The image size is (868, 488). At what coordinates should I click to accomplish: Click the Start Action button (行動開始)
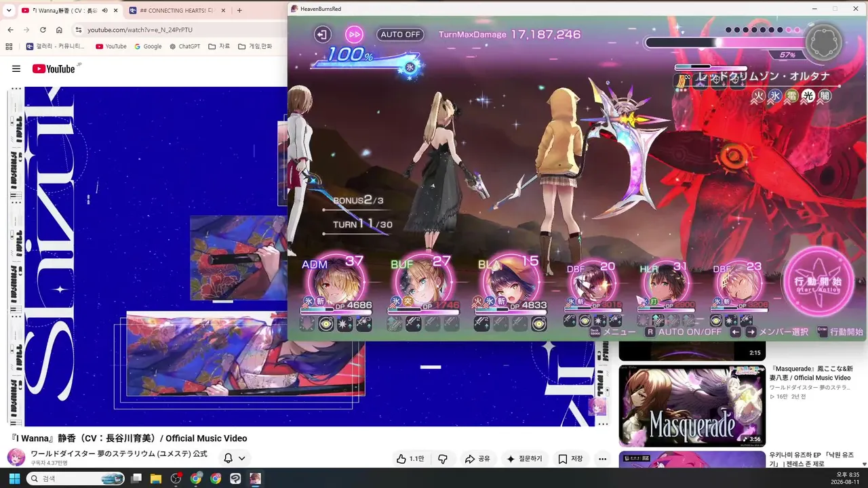(817, 282)
